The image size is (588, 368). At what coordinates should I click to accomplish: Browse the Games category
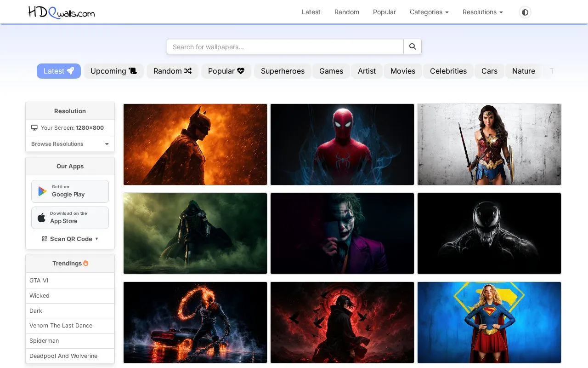click(x=331, y=71)
